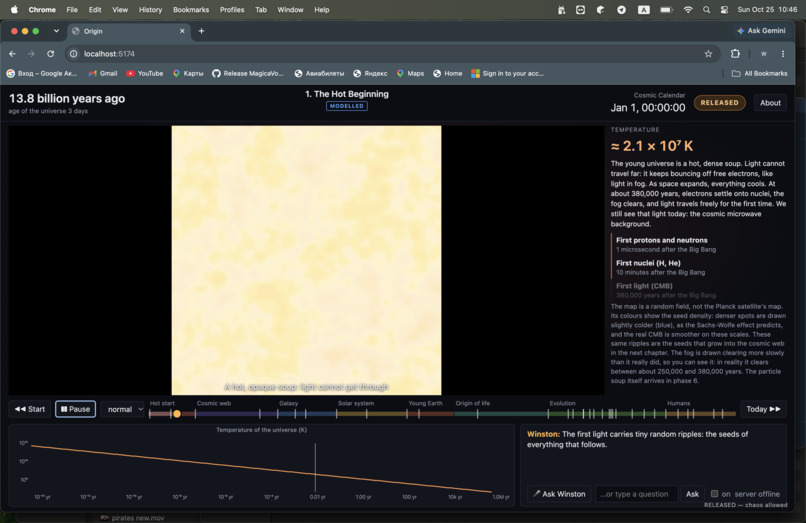The image size is (806, 523).
Task: Open the Profiles menu
Action: (232, 10)
